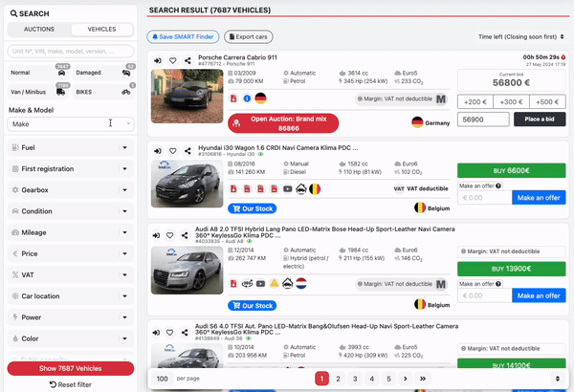Share the Hyundai i30 Wagon listing
The height and width of the screenshot is (392, 574).
[188, 151]
